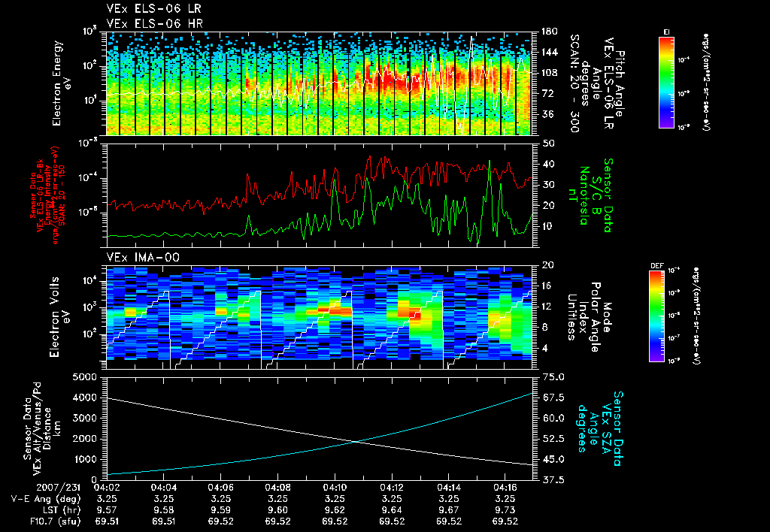Click the 'V-E Ang (deg)' row label
The image size is (770, 532).
tap(46, 499)
